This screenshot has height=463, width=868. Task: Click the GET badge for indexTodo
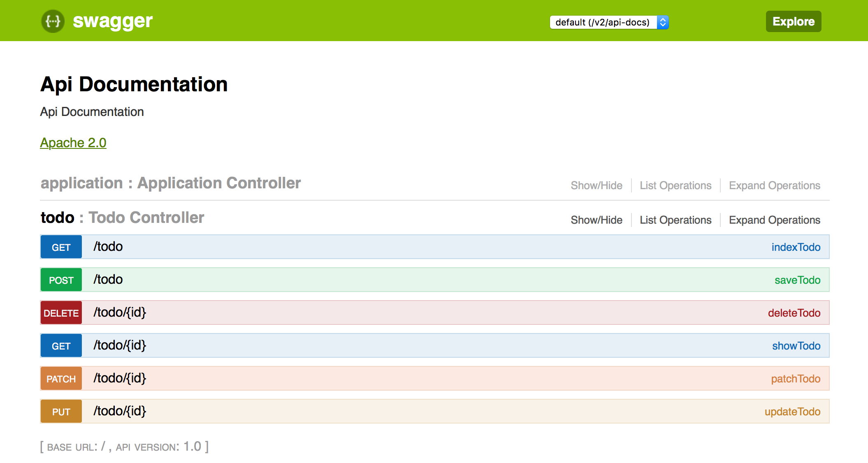click(x=61, y=247)
